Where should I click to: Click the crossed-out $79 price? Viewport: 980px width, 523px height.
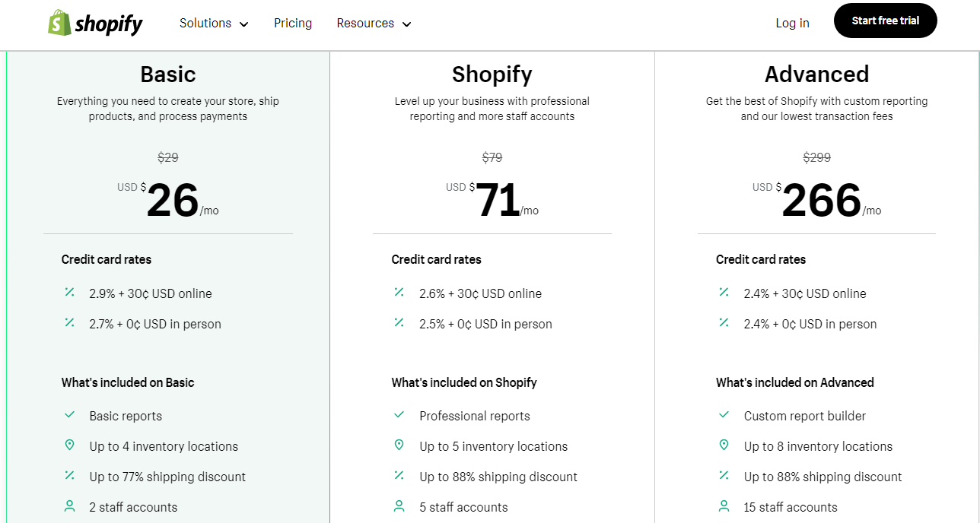[x=492, y=157]
